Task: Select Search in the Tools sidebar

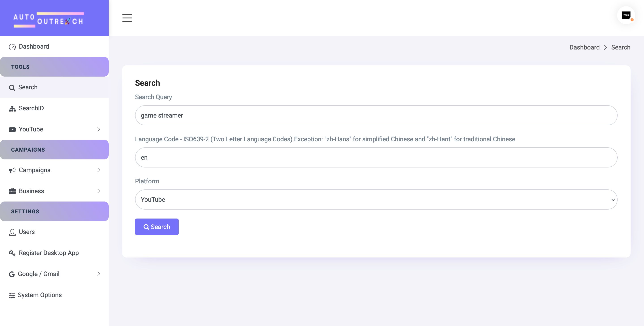Action: [28, 87]
